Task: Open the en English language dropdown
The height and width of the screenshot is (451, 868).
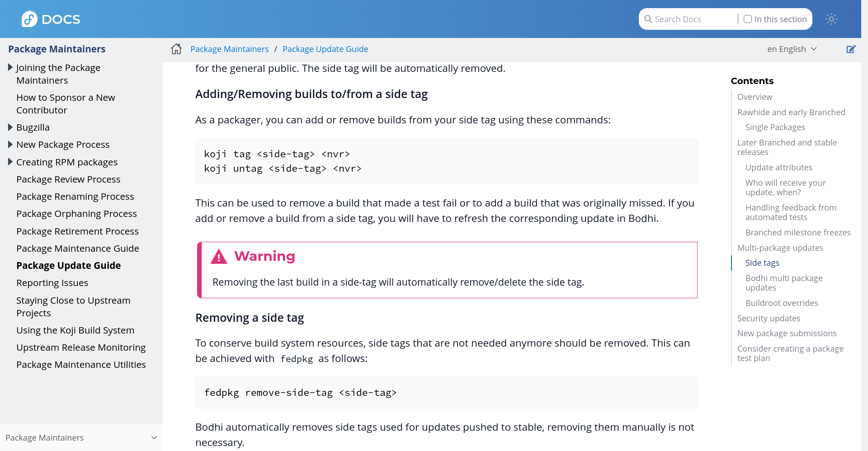Action: point(792,49)
